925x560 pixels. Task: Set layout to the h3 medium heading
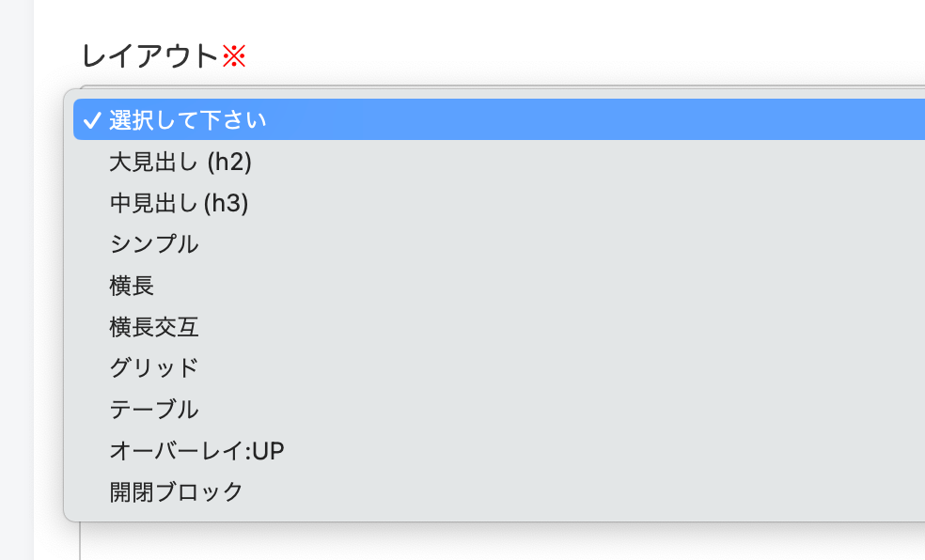point(179,203)
